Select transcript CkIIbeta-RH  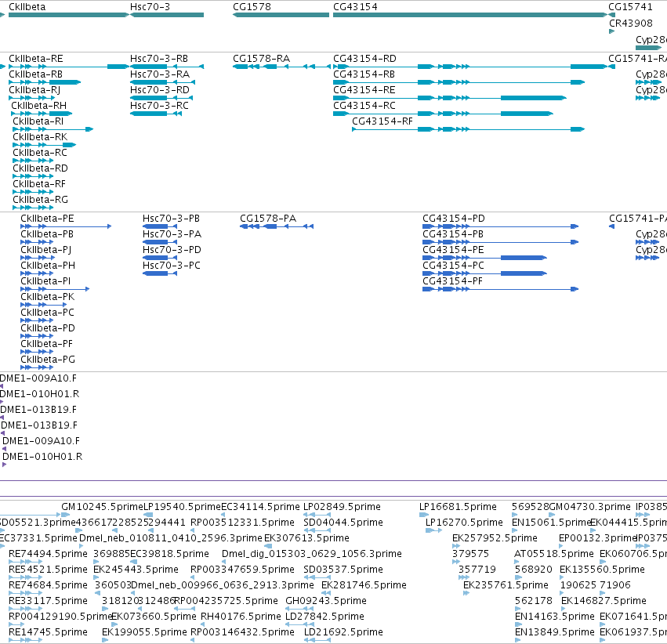38,106
